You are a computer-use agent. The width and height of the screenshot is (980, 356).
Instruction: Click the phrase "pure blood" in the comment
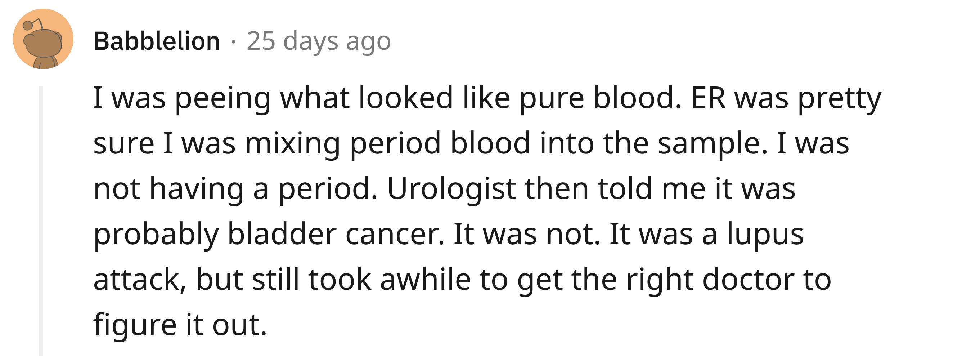[600, 98]
